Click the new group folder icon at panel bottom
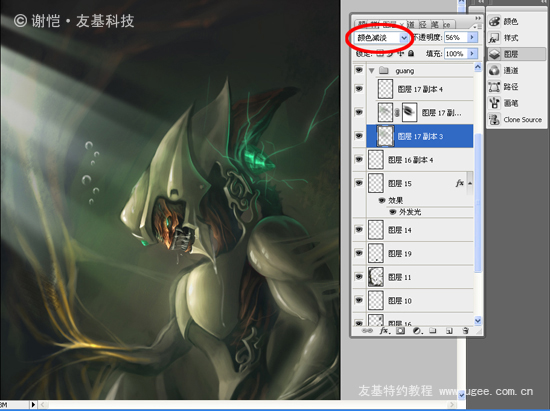Screen dimensions: 550x411 pyautogui.click(x=433, y=331)
